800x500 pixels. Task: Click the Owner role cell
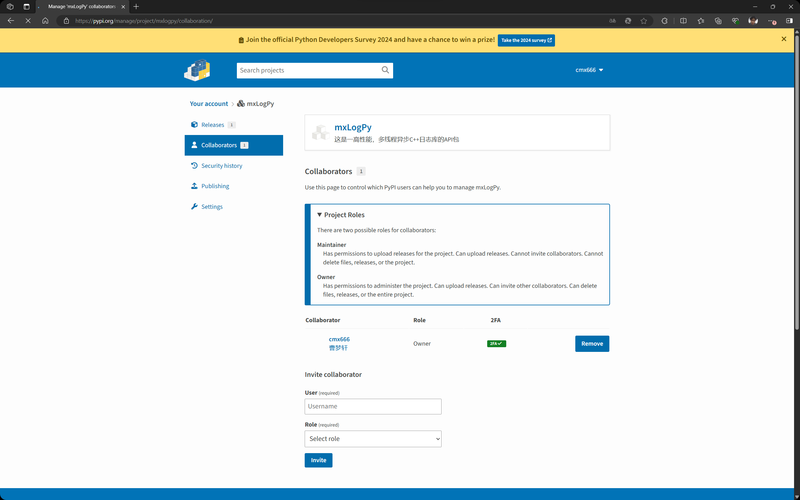pyautogui.click(x=422, y=343)
